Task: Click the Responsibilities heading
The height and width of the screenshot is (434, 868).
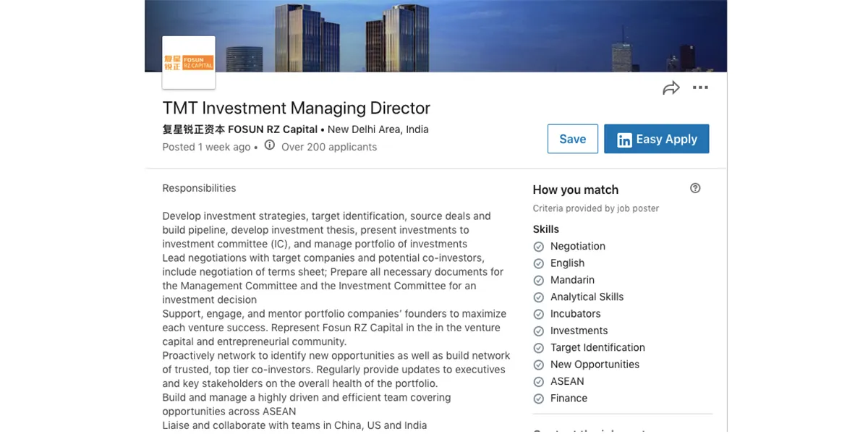Action: [199, 188]
